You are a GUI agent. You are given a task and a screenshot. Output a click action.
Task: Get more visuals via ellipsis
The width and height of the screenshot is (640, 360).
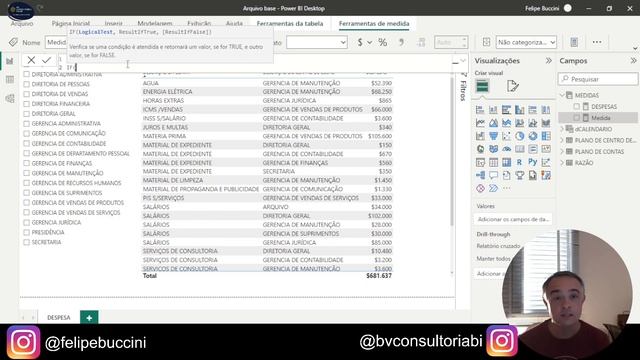(x=507, y=188)
